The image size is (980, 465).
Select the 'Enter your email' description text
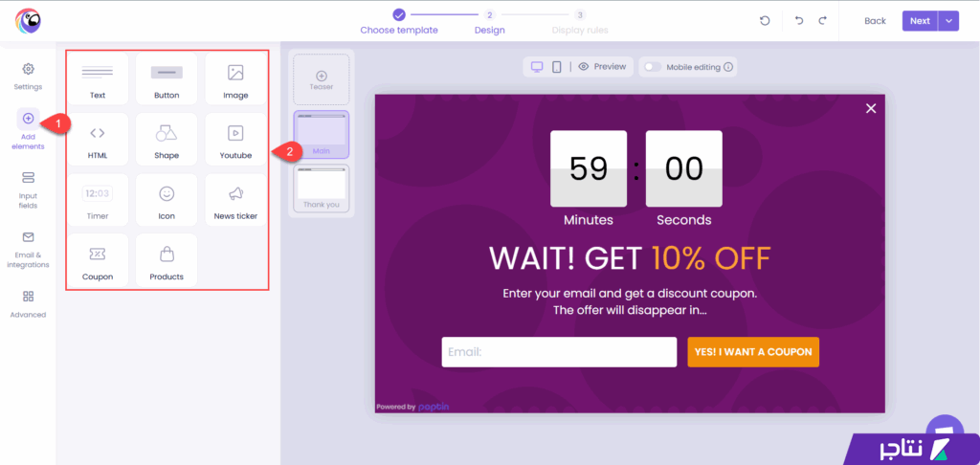click(630, 301)
